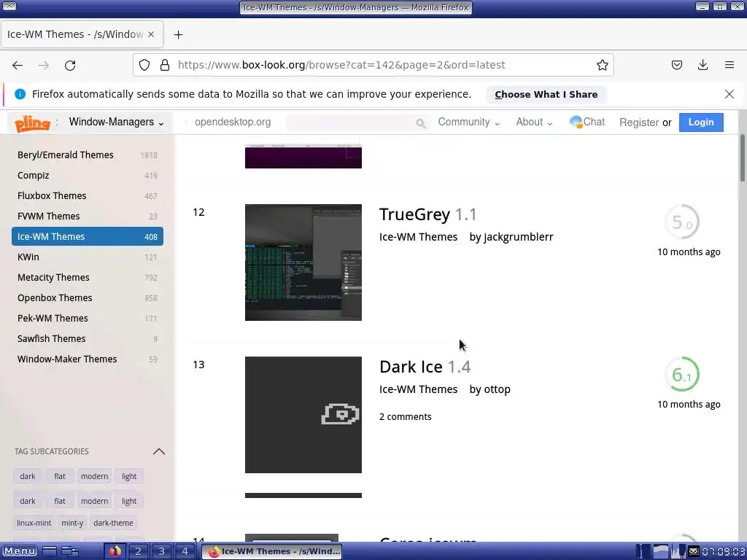The width and height of the screenshot is (747, 560).
Task: Click the window list taskbar icon
Action: point(70,551)
